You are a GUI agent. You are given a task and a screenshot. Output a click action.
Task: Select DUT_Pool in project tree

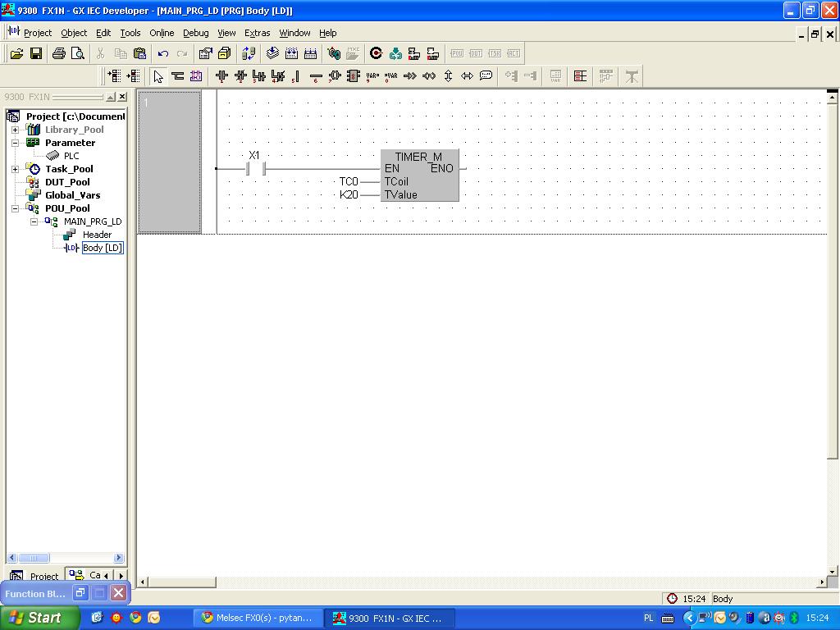click(x=67, y=182)
